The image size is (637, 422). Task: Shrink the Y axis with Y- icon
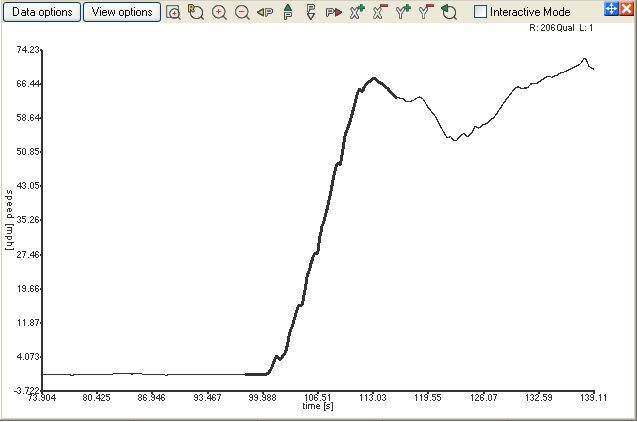coord(425,13)
